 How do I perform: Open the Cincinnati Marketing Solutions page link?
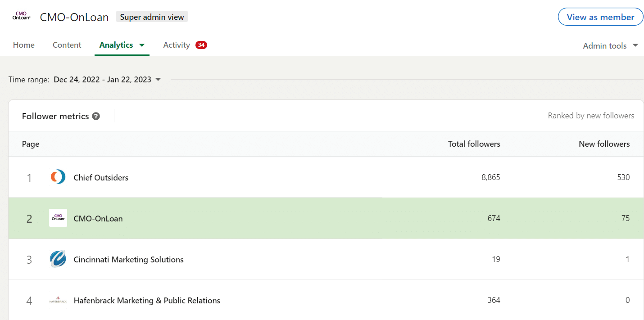(129, 259)
